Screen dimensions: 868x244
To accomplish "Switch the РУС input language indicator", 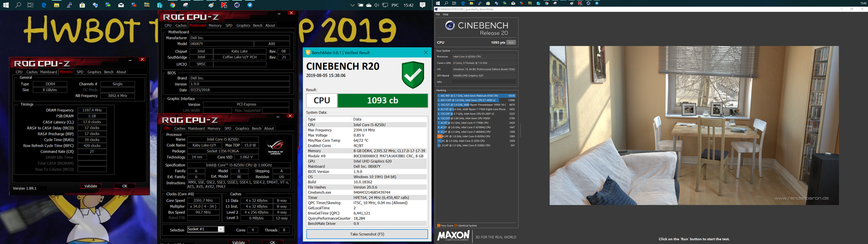I will pos(395,5).
